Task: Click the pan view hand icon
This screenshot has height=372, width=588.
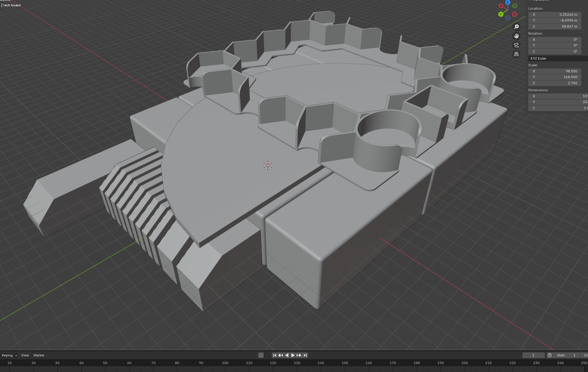Action: 516,36
